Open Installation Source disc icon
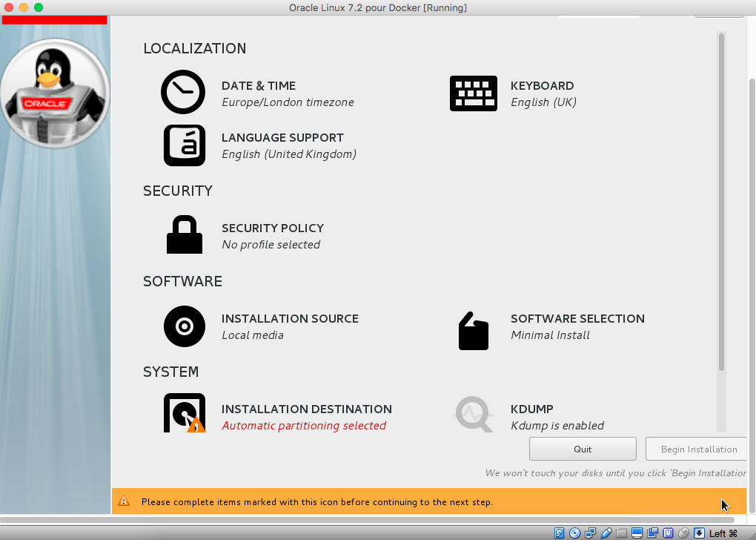Viewport: 756px width, 540px height. click(x=184, y=326)
